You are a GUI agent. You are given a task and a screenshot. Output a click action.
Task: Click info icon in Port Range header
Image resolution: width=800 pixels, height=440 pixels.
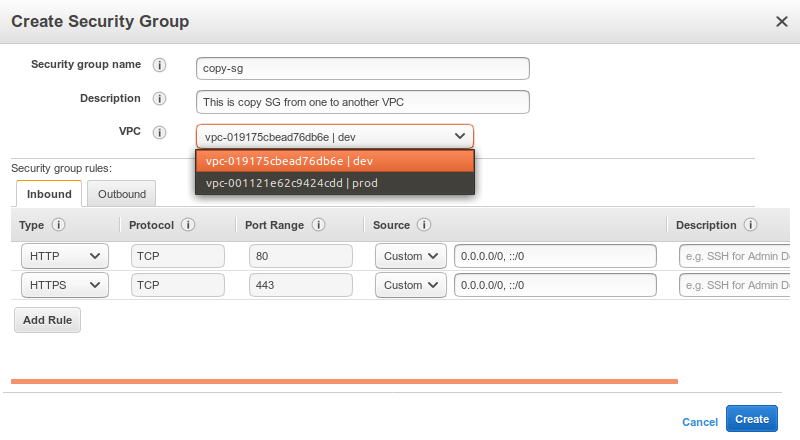(318, 226)
